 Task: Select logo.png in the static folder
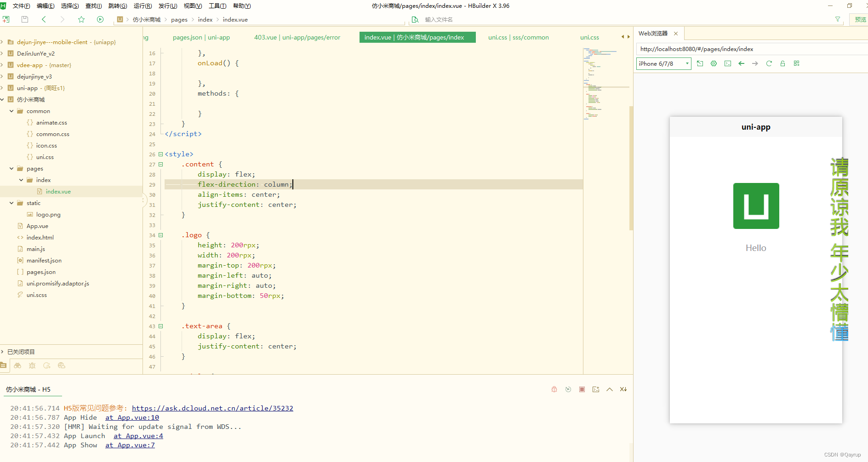pyautogui.click(x=48, y=215)
